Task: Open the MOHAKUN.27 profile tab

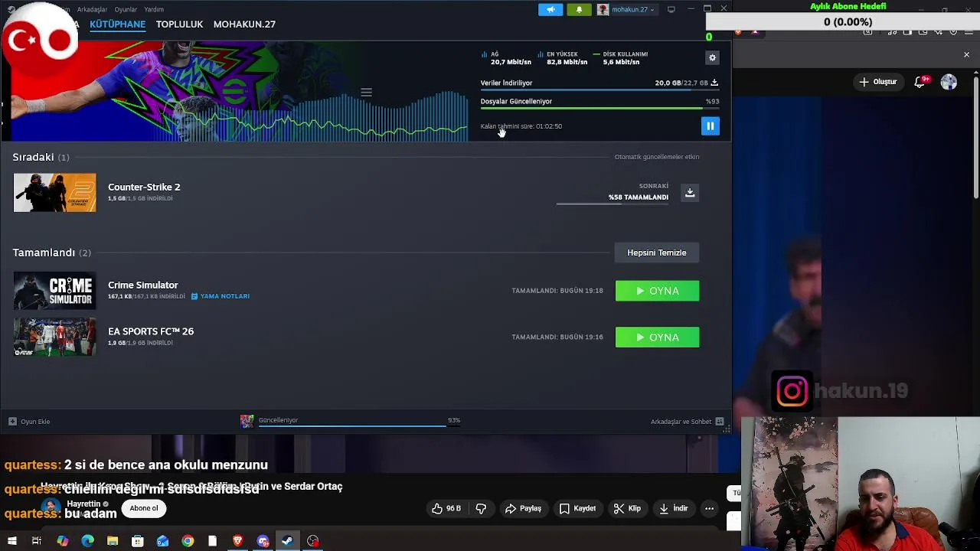Action: 244,24
